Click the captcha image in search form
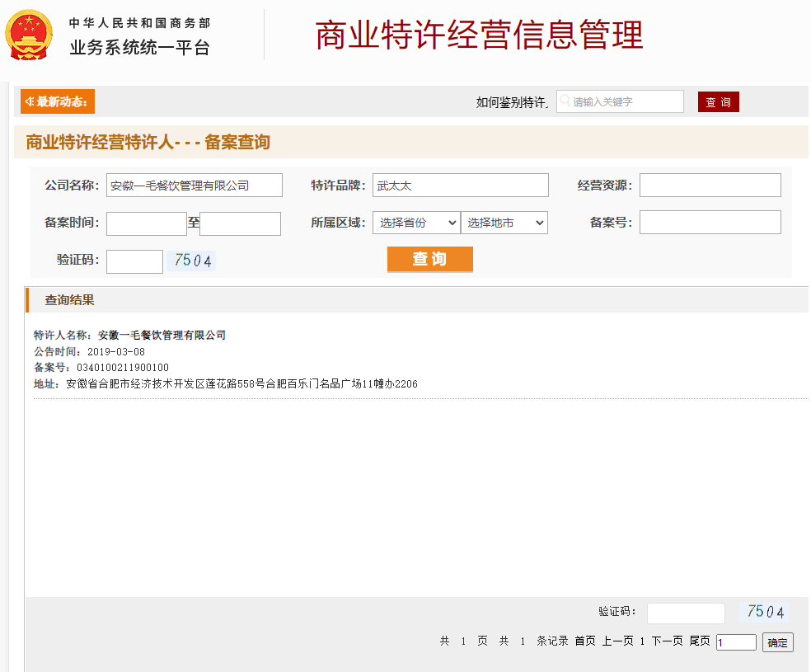The image size is (811, 672). (192, 261)
